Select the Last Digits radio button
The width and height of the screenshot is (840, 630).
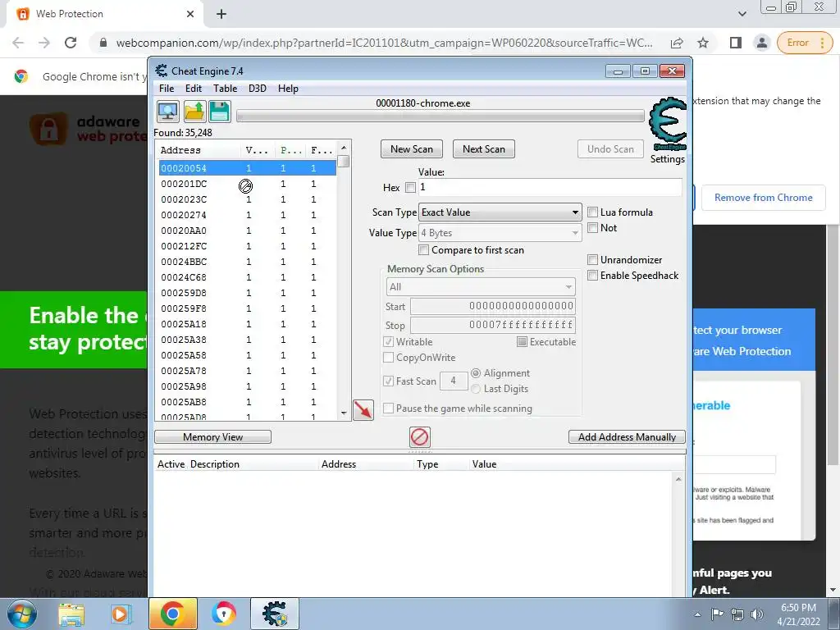point(476,389)
